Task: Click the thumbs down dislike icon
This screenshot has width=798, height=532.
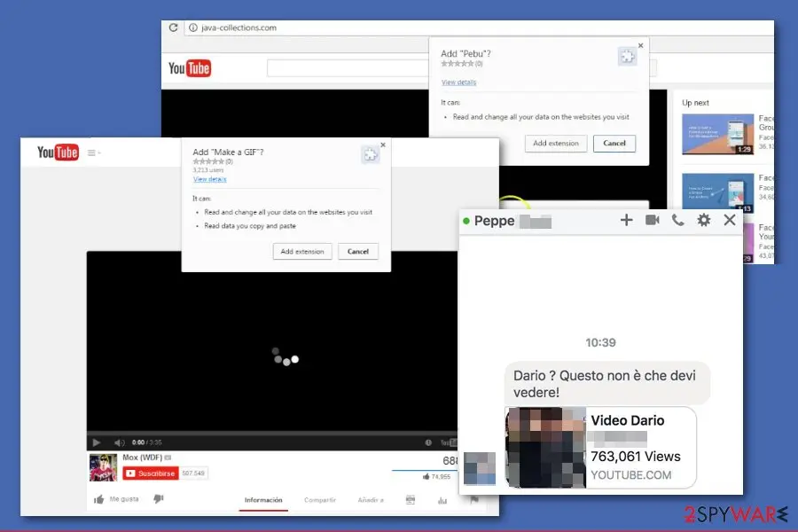Action: [159, 499]
